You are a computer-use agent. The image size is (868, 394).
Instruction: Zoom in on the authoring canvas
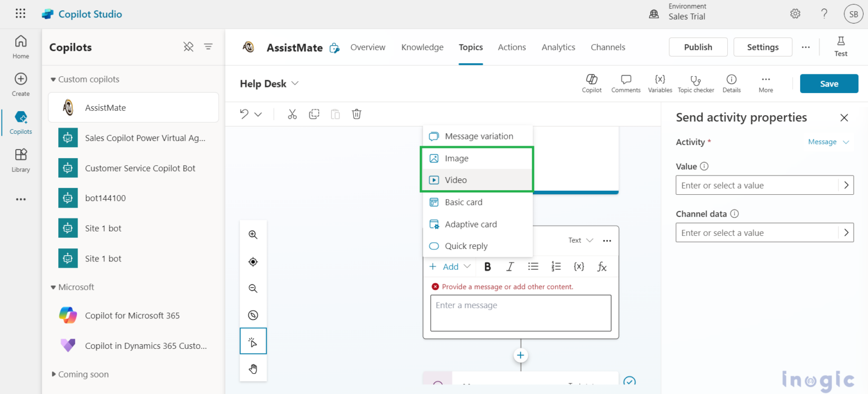tap(253, 234)
